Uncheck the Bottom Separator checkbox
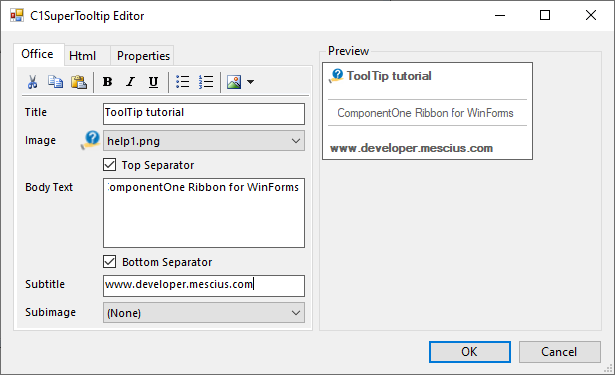The width and height of the screenshot is (615, 375). coord(109,262)
